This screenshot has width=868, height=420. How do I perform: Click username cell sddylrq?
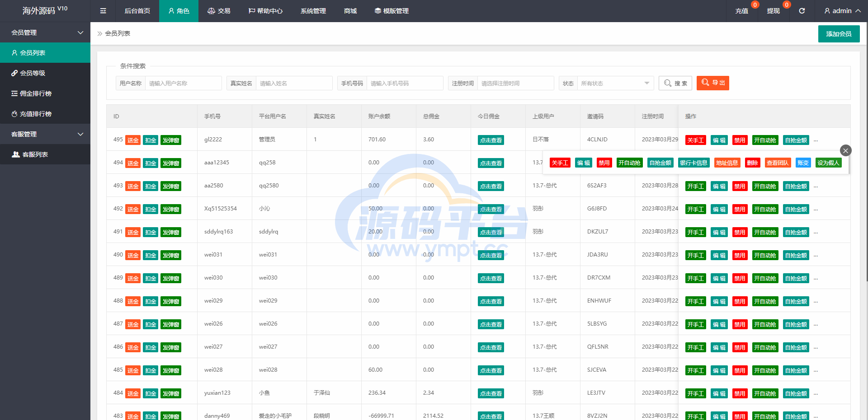269,232
